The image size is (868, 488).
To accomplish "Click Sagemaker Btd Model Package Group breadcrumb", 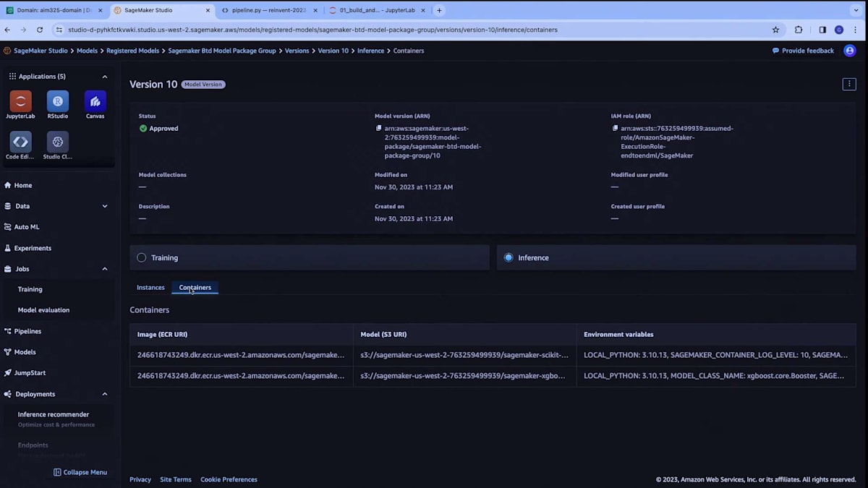I will [x=222, y=51].
